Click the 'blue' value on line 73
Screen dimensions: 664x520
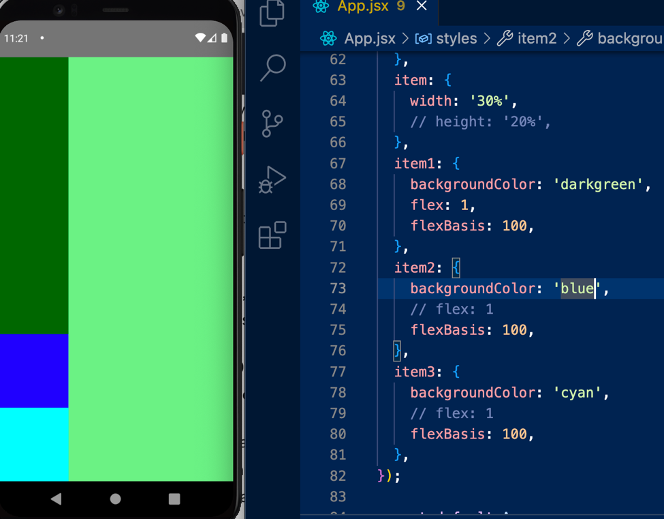click(576, 288)
